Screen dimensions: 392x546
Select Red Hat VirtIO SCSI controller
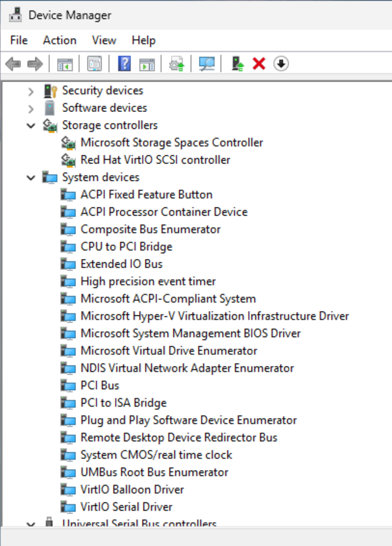[155, 160]
